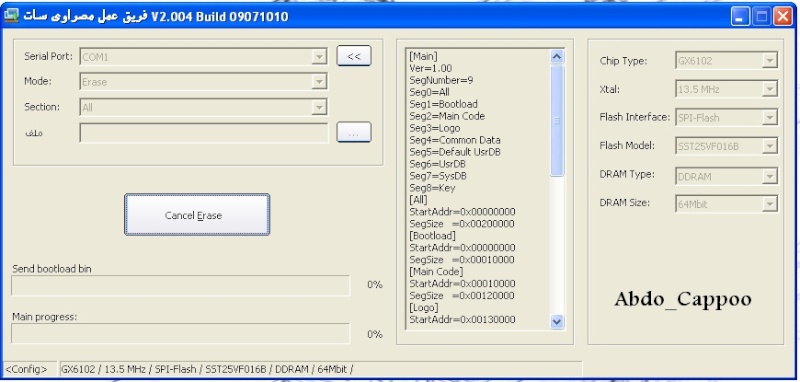800x382 pixels.
Task: Open the Flash Model SST25VF016B dropdown
Action: (x=727, y=147)
